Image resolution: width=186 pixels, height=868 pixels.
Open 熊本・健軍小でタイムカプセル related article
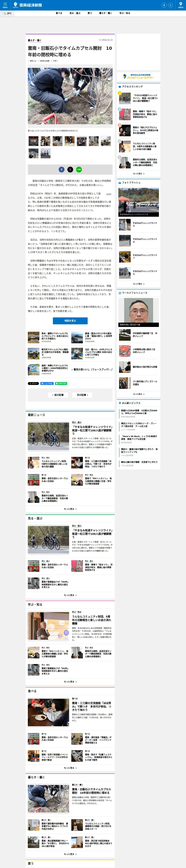tap(48, 337)
